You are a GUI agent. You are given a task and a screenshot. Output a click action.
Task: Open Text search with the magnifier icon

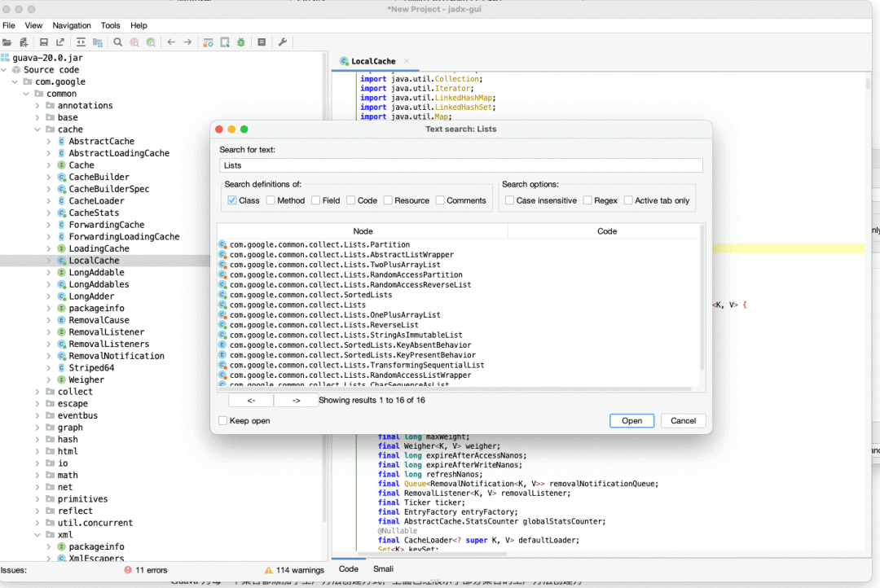118,42
